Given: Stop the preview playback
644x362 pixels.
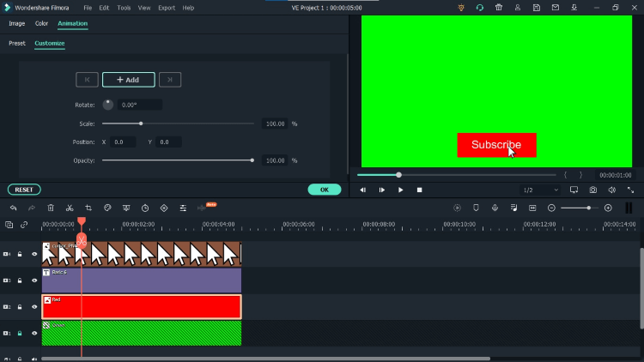Looking at the screenshot, I should coord(419,190).
